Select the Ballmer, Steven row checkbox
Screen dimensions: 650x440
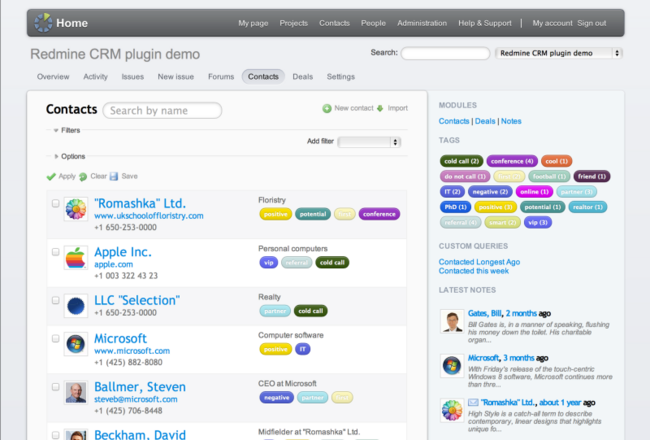pyautogui.click(x=56, y=386)
